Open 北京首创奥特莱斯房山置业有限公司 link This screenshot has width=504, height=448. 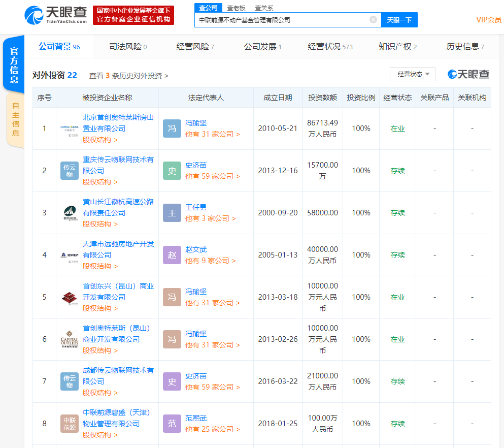coord(118,123)
